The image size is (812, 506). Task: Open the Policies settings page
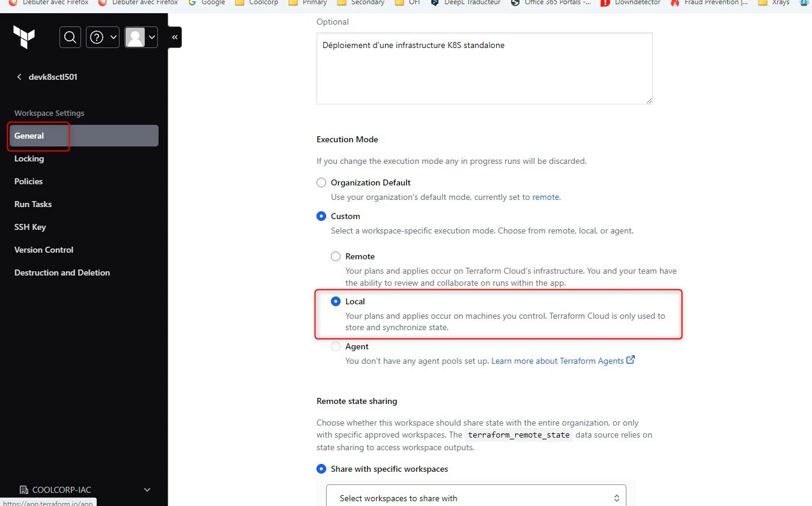28,181
